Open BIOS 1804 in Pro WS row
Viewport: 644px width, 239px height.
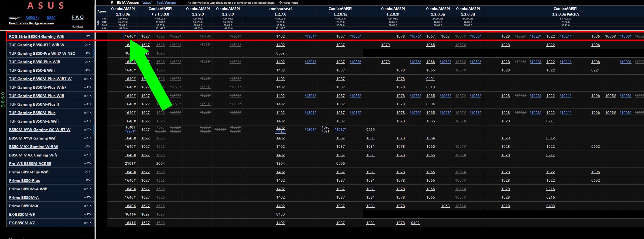point(280,164)
